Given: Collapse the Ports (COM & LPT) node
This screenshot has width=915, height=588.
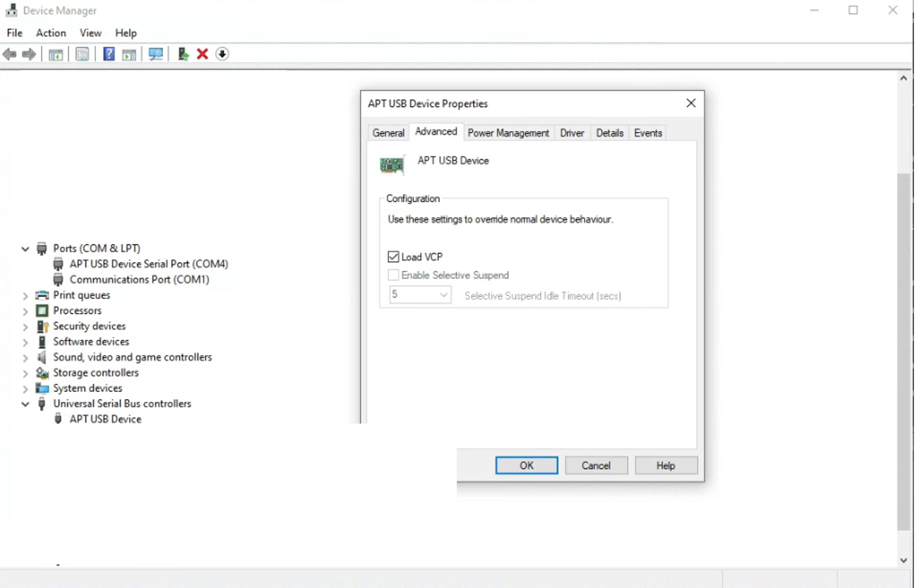Looking at the screenshot, I should tap(25, 249).
